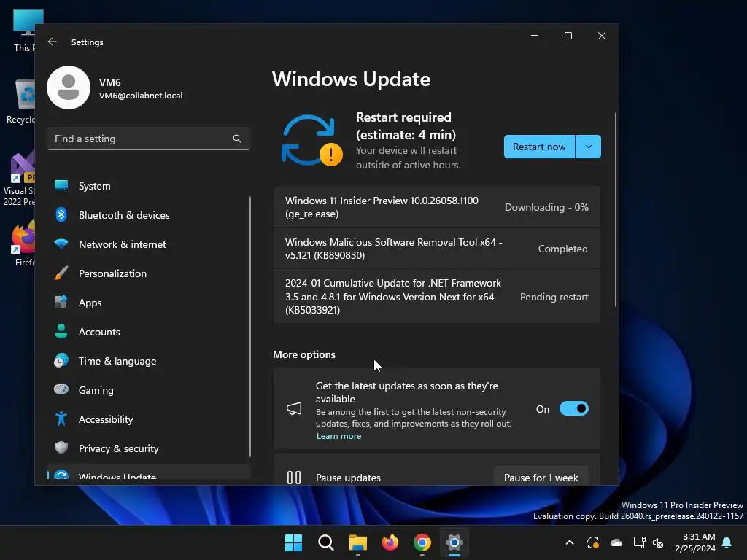Expand the Restart now dropdown arrow
747x560 pixels.
589,147
